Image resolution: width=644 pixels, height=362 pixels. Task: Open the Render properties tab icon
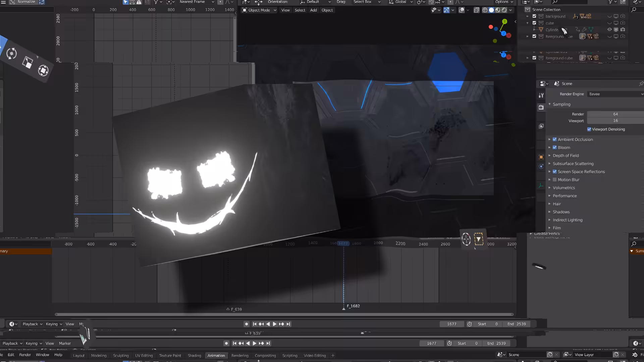[541, 108]
